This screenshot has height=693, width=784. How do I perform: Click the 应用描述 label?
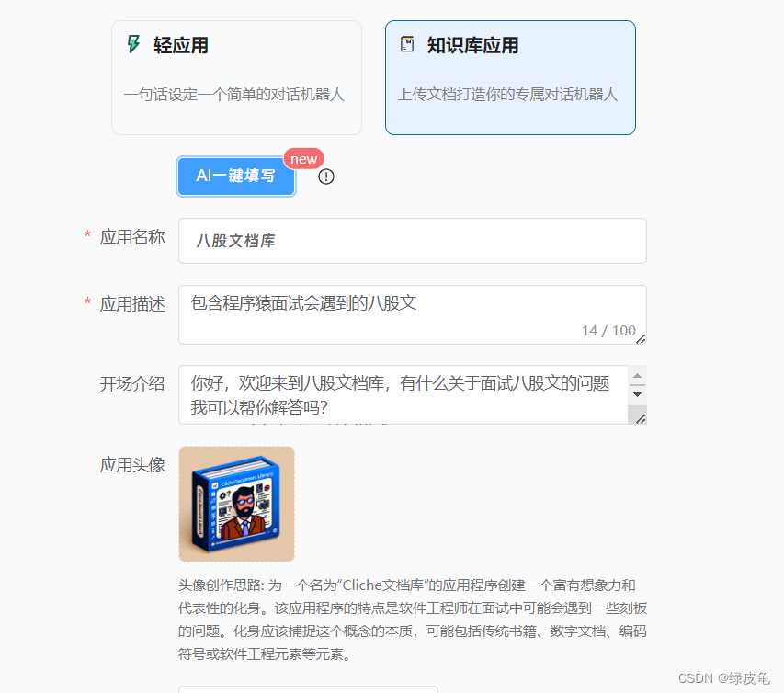click(132, 304)
